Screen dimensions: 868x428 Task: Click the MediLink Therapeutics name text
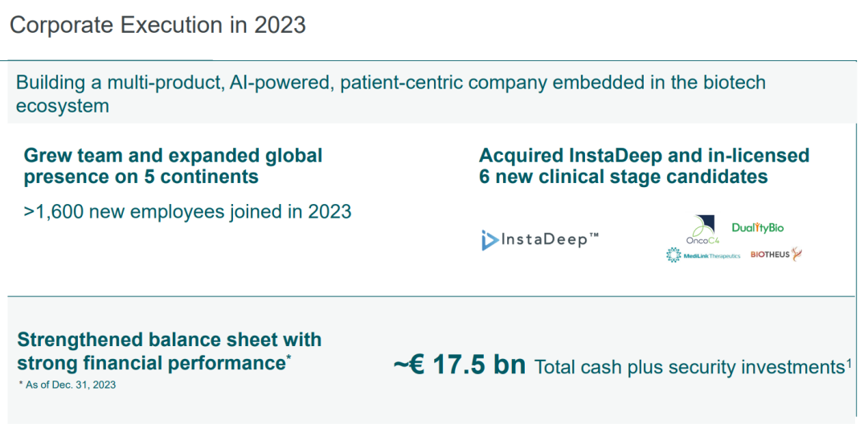click(711, 255)
